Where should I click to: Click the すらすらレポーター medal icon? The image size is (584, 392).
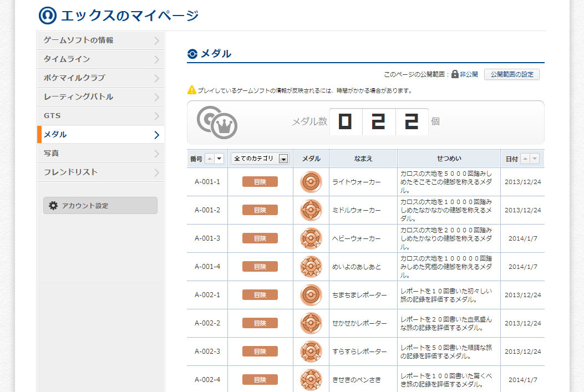pos(311,352)
